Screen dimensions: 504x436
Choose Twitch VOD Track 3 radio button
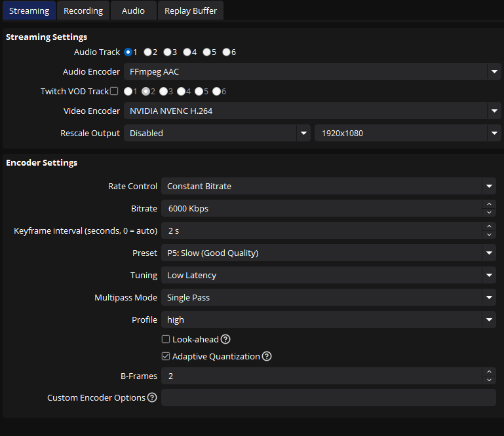[163, 92]
